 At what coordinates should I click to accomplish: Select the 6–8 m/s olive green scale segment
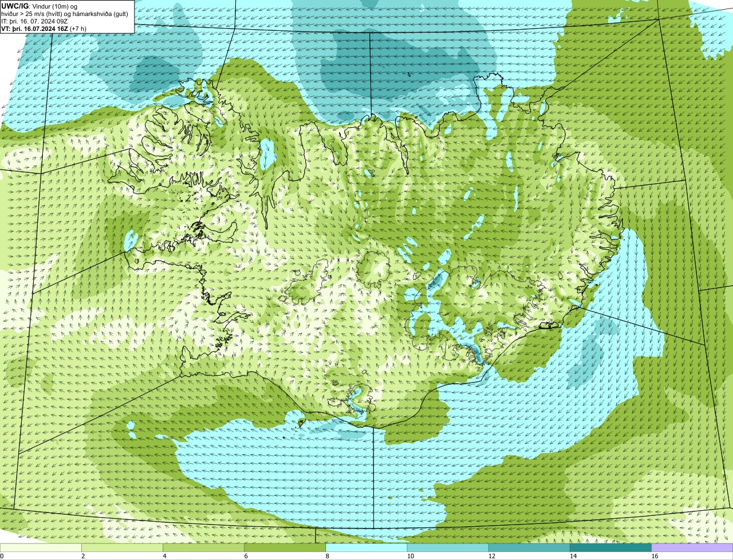point(285,547)
